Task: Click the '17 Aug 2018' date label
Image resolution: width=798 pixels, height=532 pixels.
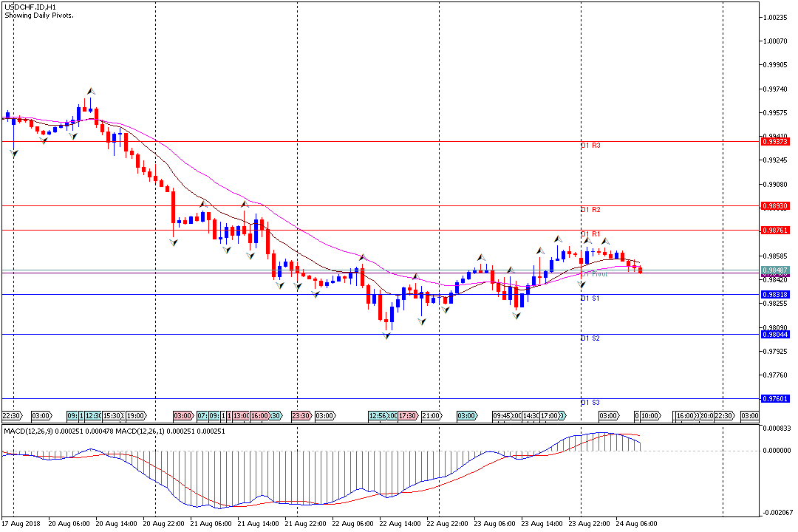Action: click(21, 523)
